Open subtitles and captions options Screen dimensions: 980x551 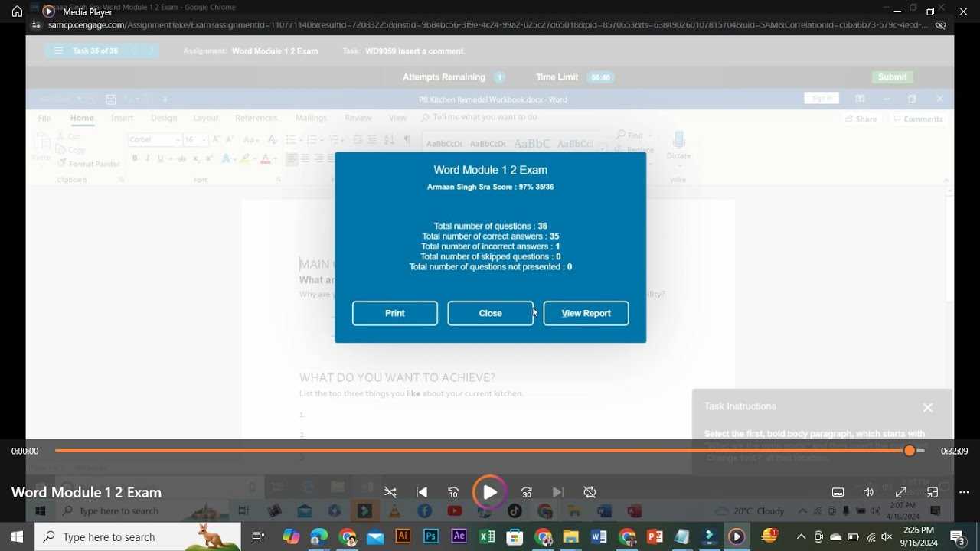[x=838, y=492]
